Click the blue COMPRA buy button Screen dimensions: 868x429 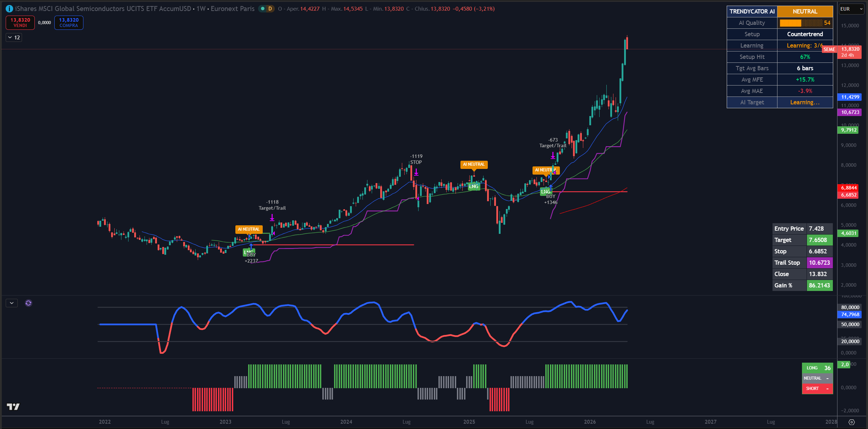pos(69,23)
